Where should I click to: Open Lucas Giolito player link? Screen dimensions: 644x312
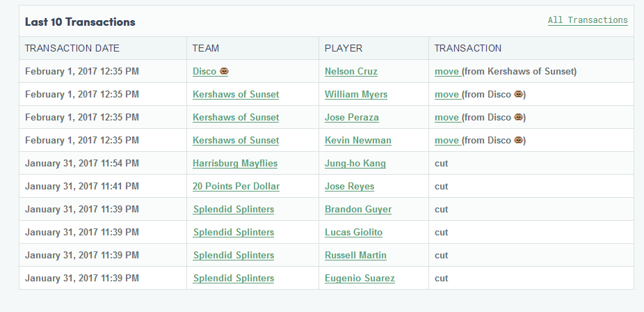click(x=353, y=233)
